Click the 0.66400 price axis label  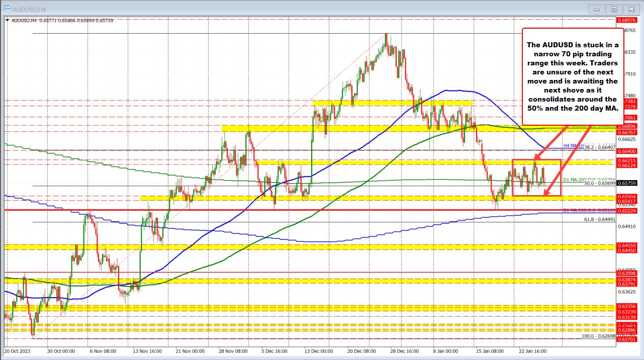626,151
